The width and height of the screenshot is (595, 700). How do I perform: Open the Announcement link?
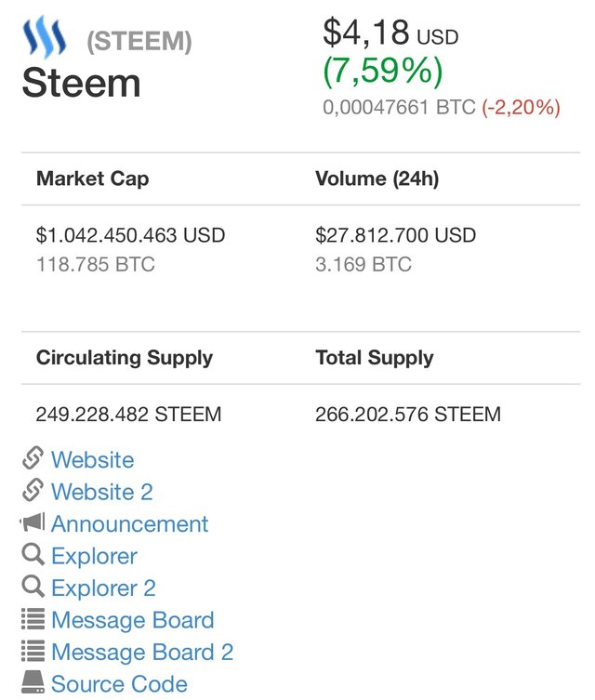130,523
